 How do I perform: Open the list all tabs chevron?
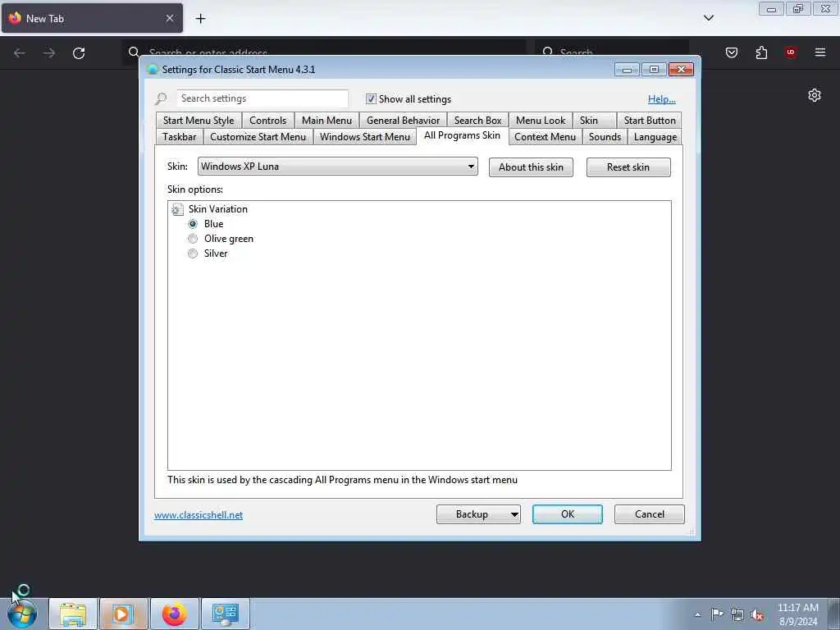[709, 18]
